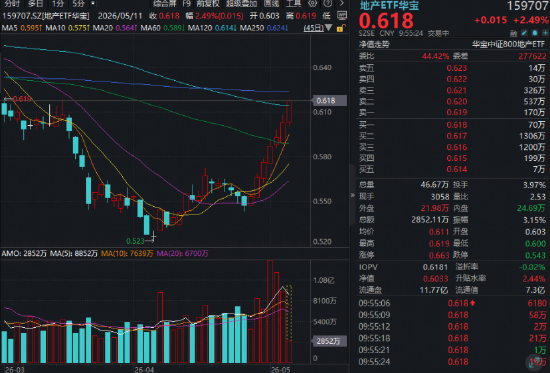The image size is (550, 373).
Task: Toggle the yellow lock icon next to 45日
Action: [340, 28]
